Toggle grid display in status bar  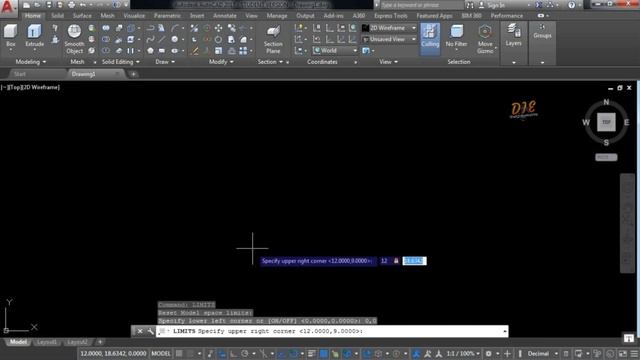click(x=179, y=353)
